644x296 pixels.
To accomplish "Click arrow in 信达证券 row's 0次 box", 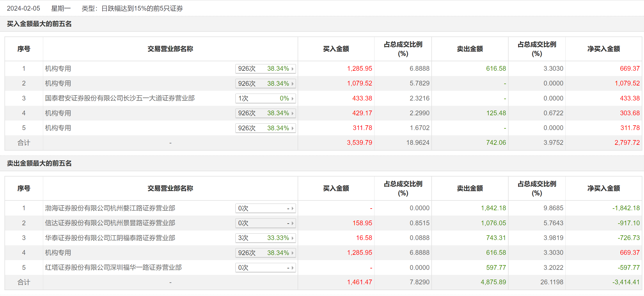I will click(x=292, y=223).
